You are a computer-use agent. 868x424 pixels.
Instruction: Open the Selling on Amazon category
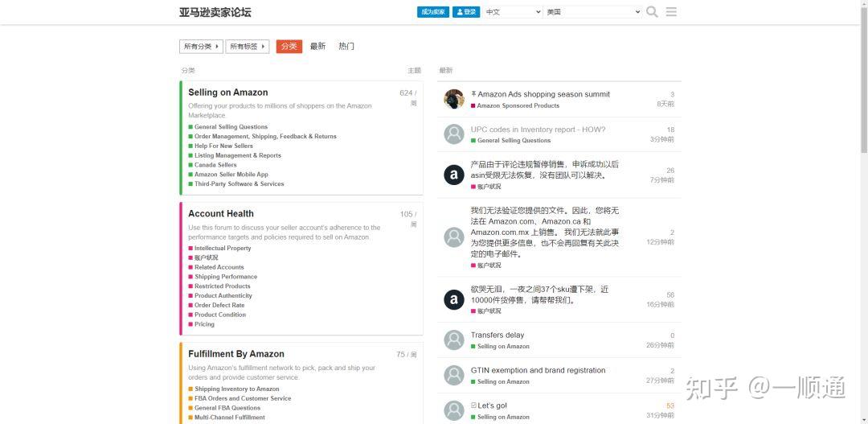point(228,93)
